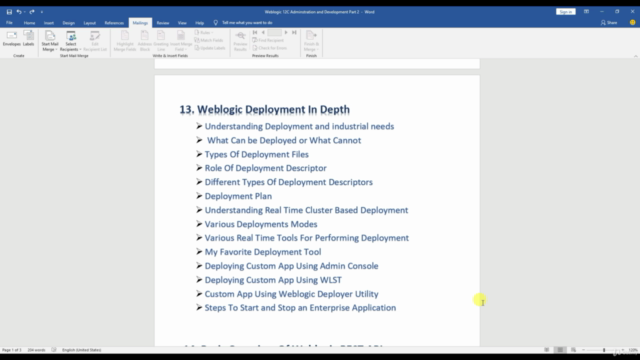Click the Tell me what you want to do box
Viewport: 640px width, 360px height.
[x=247, y=23]
